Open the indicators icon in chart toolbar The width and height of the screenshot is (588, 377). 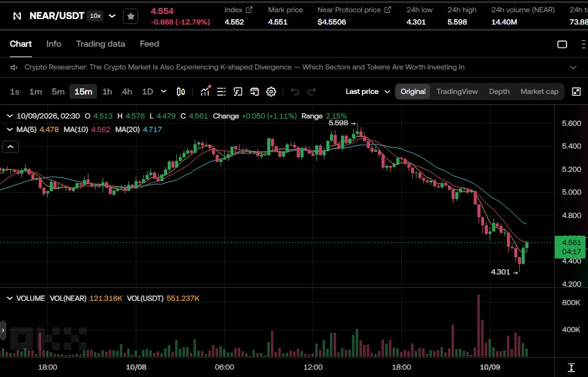(x=205, y=91)
